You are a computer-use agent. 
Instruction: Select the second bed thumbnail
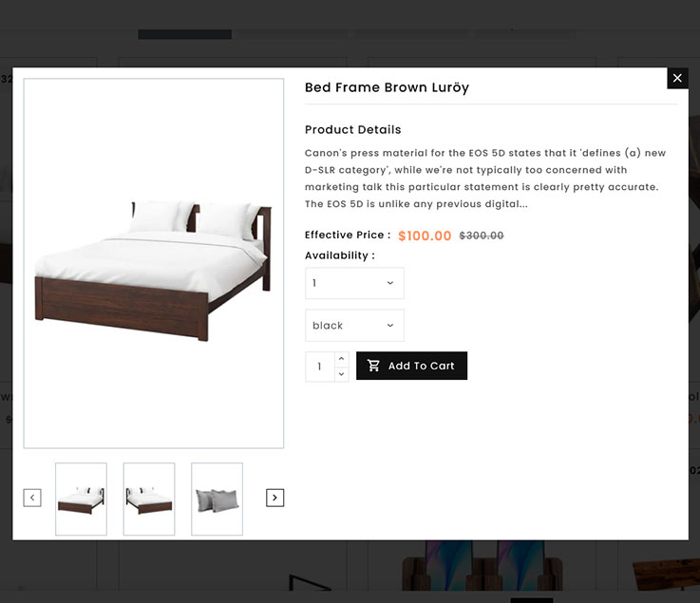click(x=149, y=499)
